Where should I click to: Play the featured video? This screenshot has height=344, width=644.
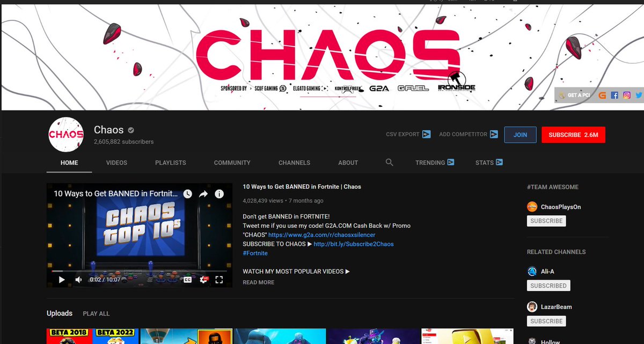pos(62,280)
